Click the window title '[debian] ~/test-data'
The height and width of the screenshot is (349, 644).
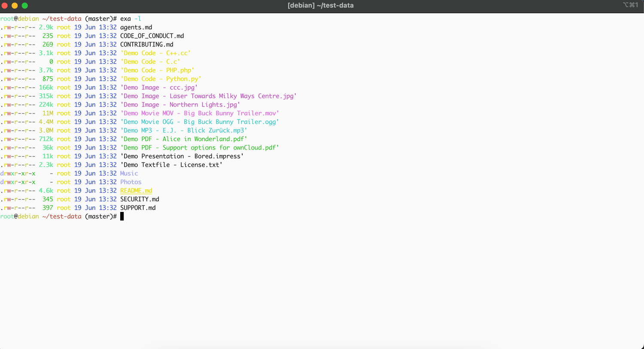321,6
